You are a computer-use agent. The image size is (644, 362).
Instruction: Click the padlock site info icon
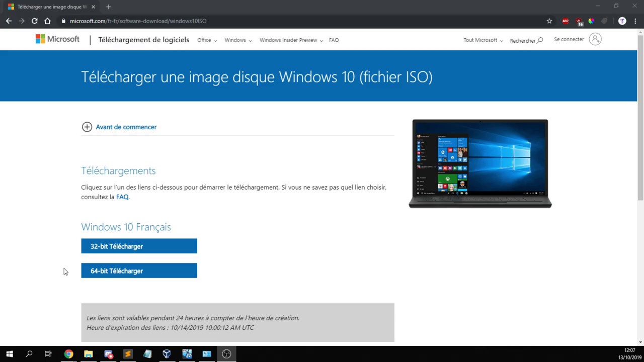(64, 21)
